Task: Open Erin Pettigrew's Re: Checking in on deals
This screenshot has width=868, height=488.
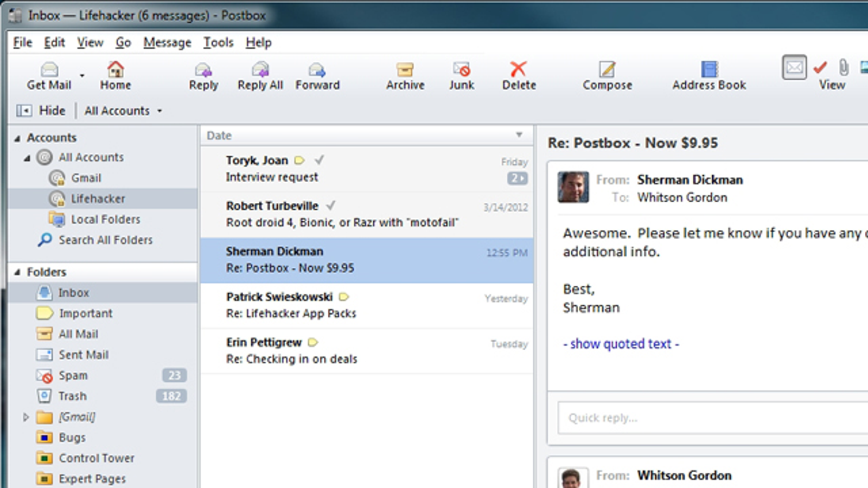Action: pyautogui.click(x=367, y=351)
